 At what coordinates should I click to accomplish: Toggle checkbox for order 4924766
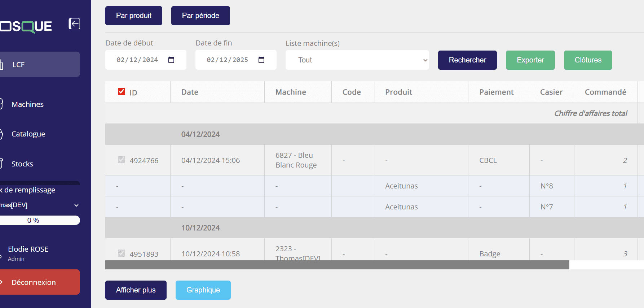pyautogui.click(x=122, y=160)
